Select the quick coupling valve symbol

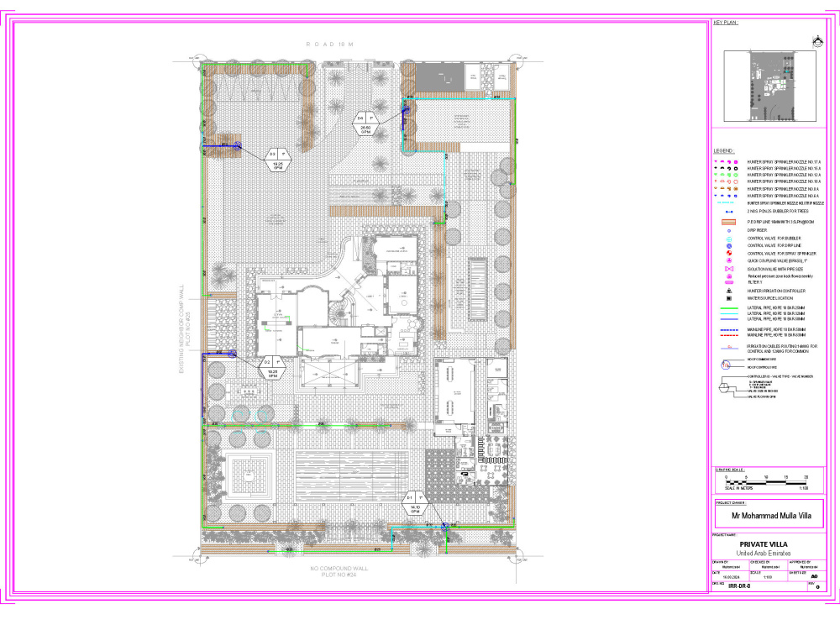(x=728, y=260)
